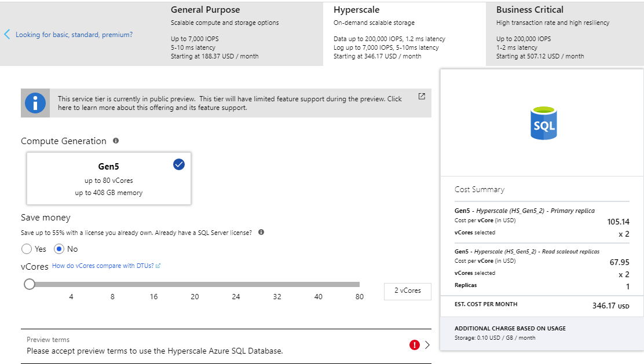Click the SQL database icon
Viewport: 644px width, 364px height.
pyautogui.click(x=543, y=123)
